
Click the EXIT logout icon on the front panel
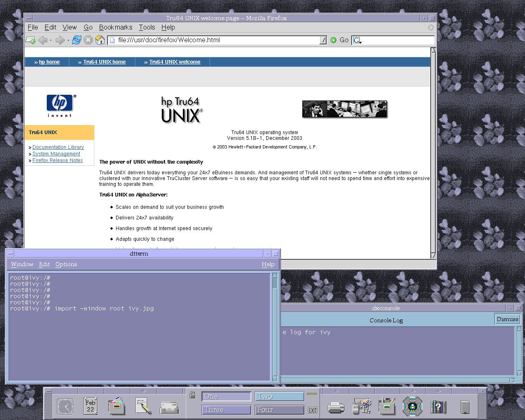pos(313,410)
